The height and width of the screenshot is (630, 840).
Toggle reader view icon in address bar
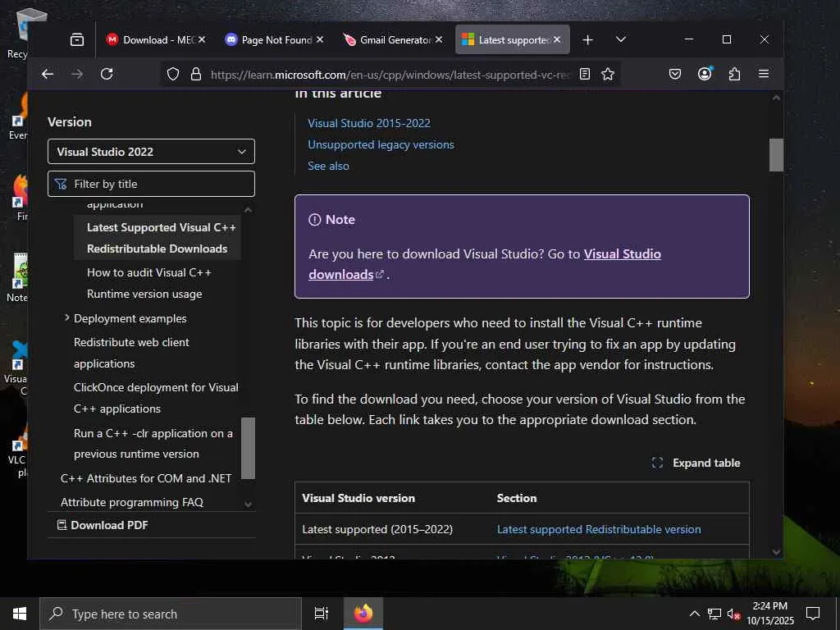[x=585, y=74]
